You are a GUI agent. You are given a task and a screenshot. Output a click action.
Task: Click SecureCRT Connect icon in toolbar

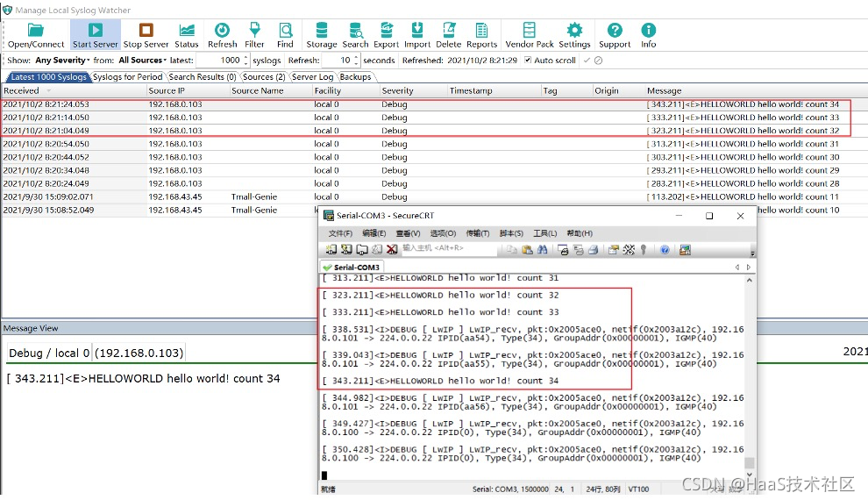(x=331, y=250)
